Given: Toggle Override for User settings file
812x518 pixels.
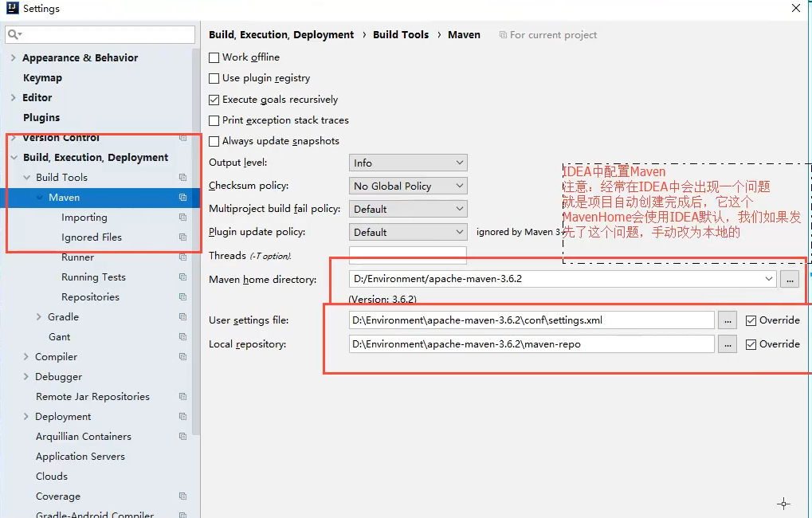Looking at the screenshot, I should pyautogui.click(x=751, y=320).
